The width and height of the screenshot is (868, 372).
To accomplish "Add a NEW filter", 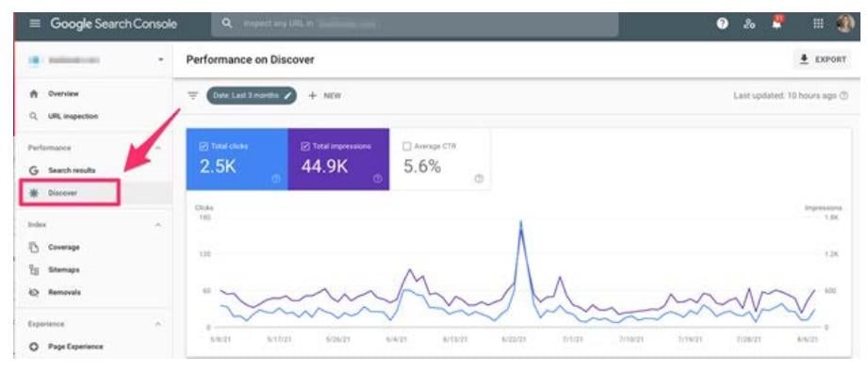I will point(325,95).
